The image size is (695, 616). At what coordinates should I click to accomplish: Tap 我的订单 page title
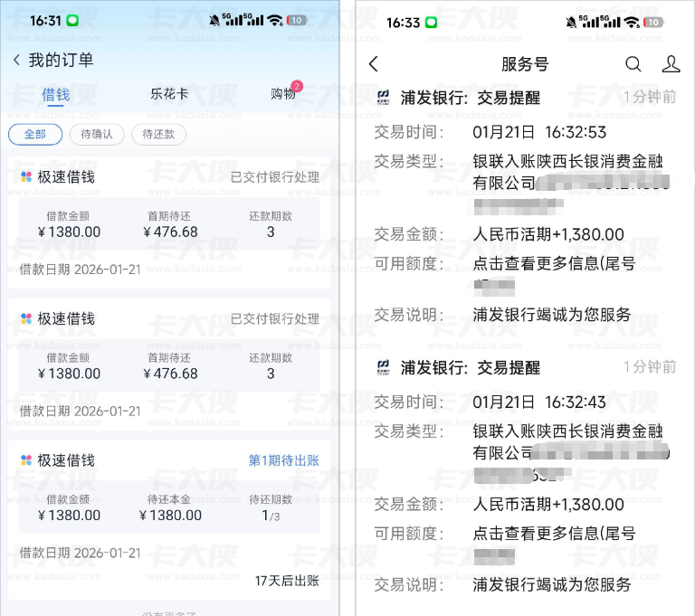click(x=62, y=60)
